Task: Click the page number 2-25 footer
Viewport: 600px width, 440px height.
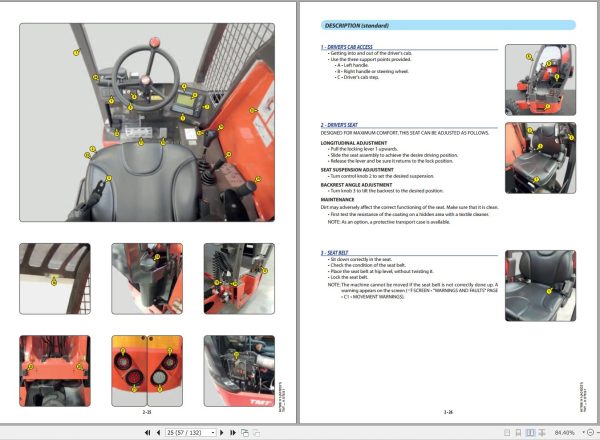Action: tap(147, 412)
